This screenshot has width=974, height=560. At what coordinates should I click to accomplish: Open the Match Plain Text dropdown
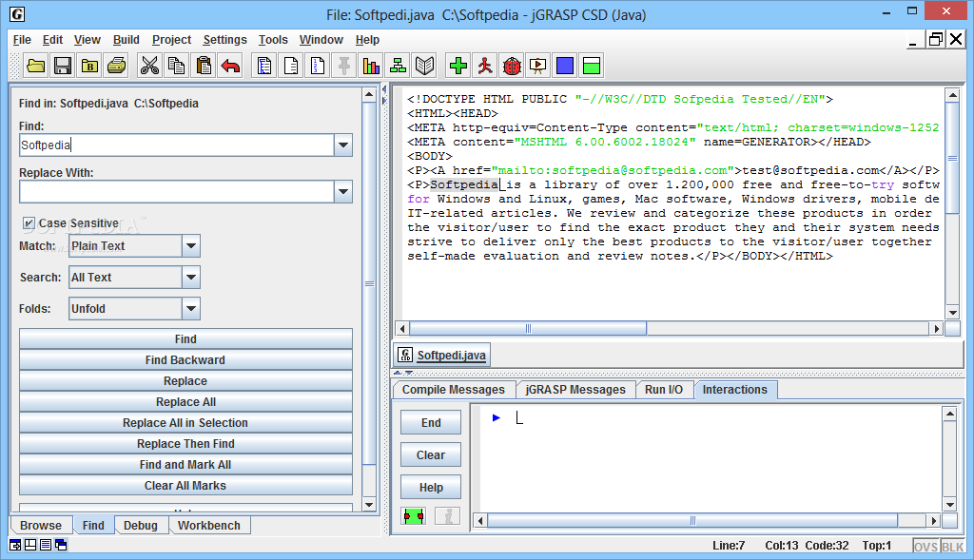click(190, 246)
